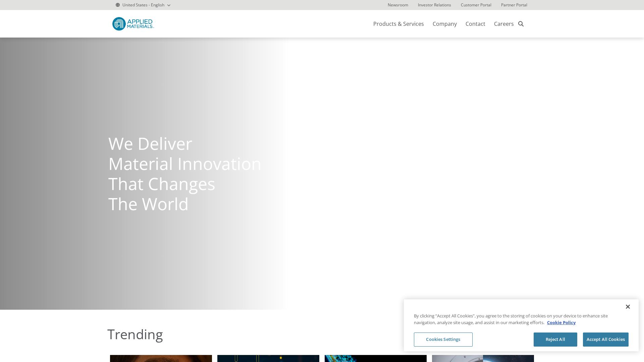Viewport: 644px width, 362px height.
Task: Close the cookie banner with X
Action: 628,307
